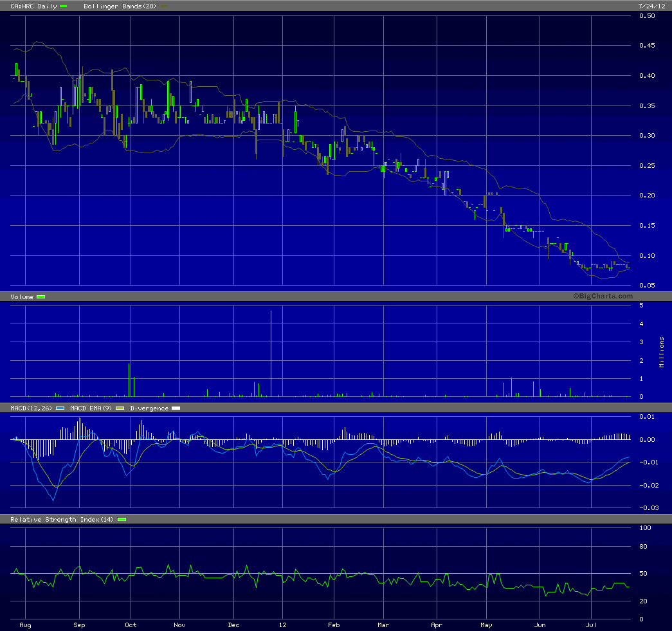Click the white Divergence legend swatch
This screenshot has height=631, width=672.
176,408
